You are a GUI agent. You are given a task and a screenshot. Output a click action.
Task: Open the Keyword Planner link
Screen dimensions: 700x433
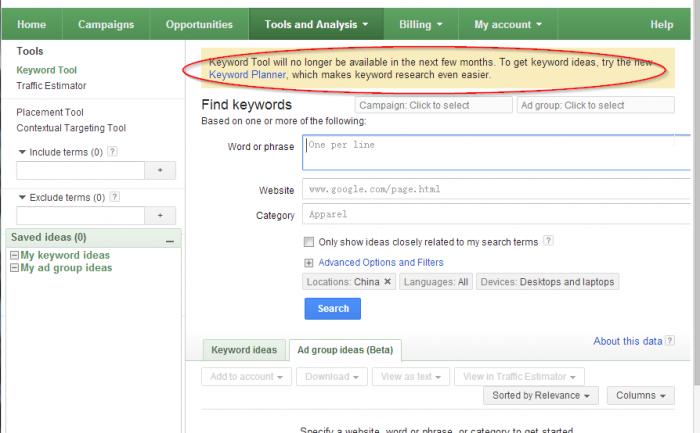click(x=247, y=75)
